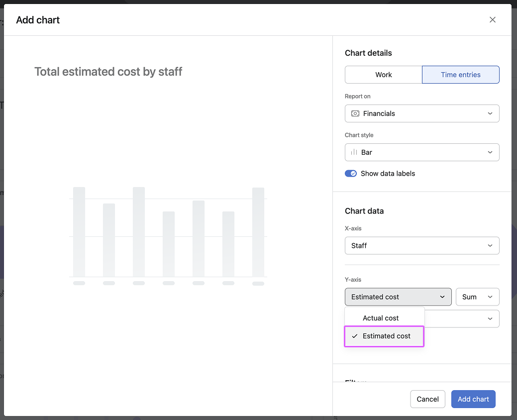This screenshot has width=517, height=420.
Task: Click the Add chart button
Action: coord(473,399)
